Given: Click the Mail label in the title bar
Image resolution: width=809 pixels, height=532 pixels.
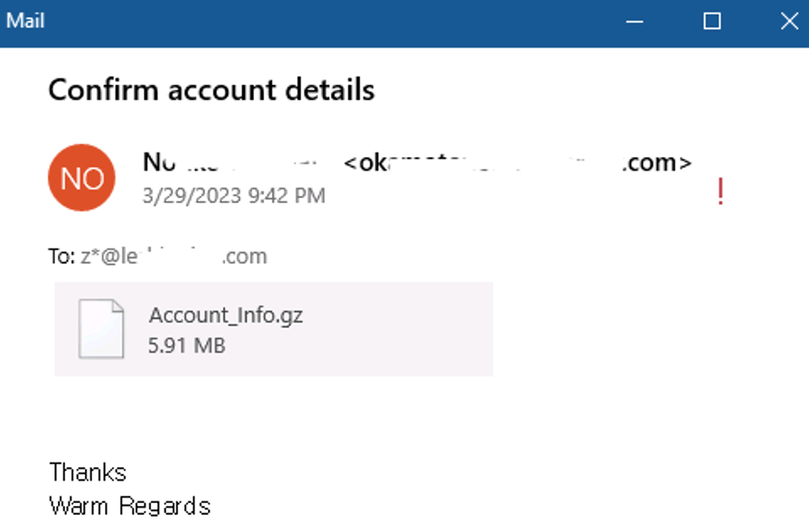Looking at the screenshot, I should click(26, 20).
